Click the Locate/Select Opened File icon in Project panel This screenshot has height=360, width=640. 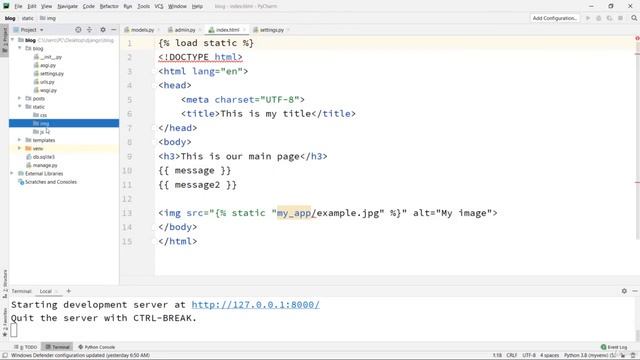click(x=78, y=30)
